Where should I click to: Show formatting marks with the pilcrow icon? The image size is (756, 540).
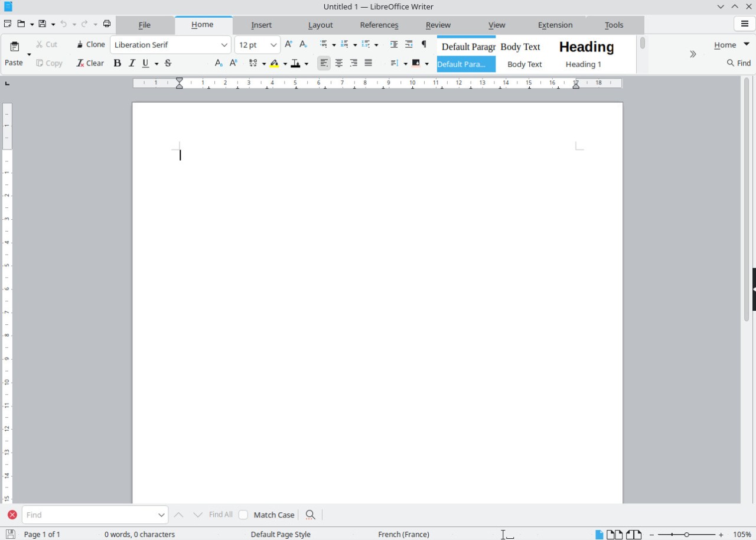423,44
